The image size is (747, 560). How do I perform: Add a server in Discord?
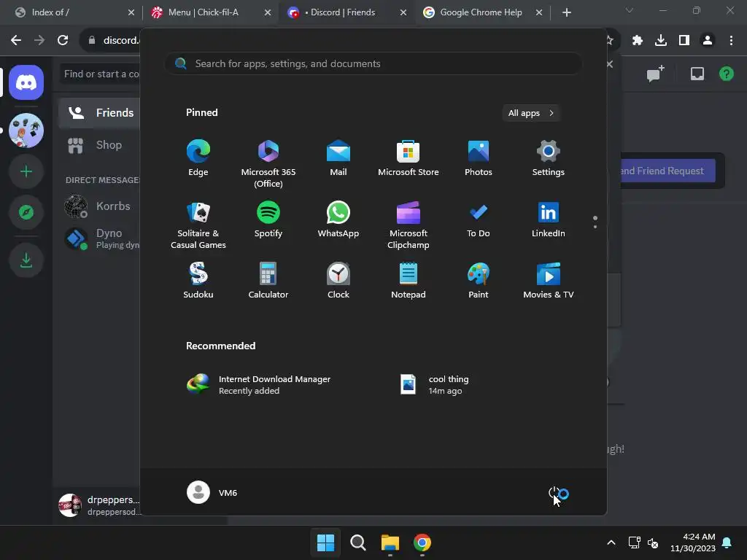[26, 171]
